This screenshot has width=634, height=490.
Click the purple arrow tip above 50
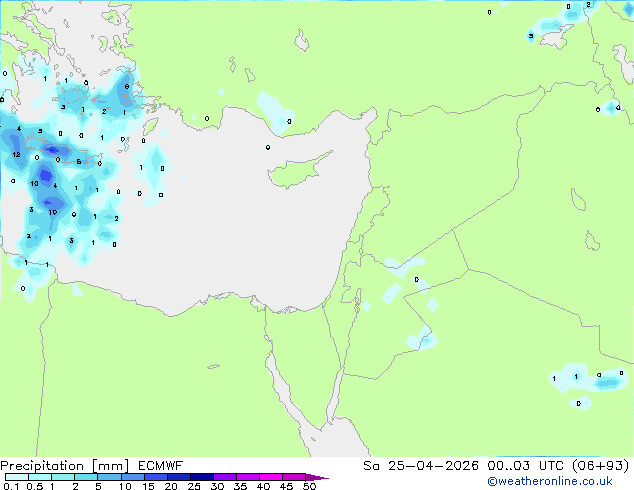[317, 477]
